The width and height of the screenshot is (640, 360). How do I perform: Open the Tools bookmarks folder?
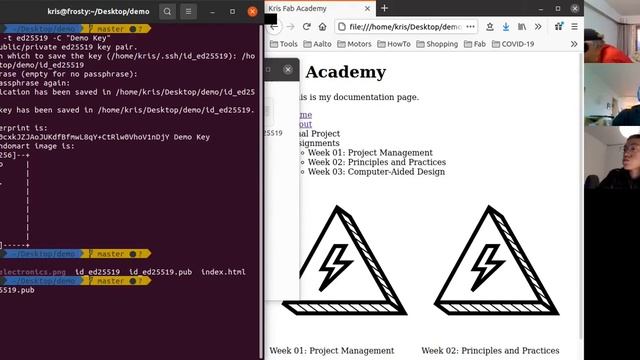point(284,44)
